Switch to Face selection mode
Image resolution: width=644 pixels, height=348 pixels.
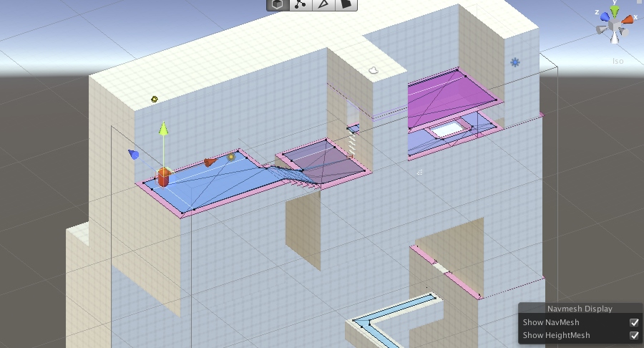click(346, 4)
